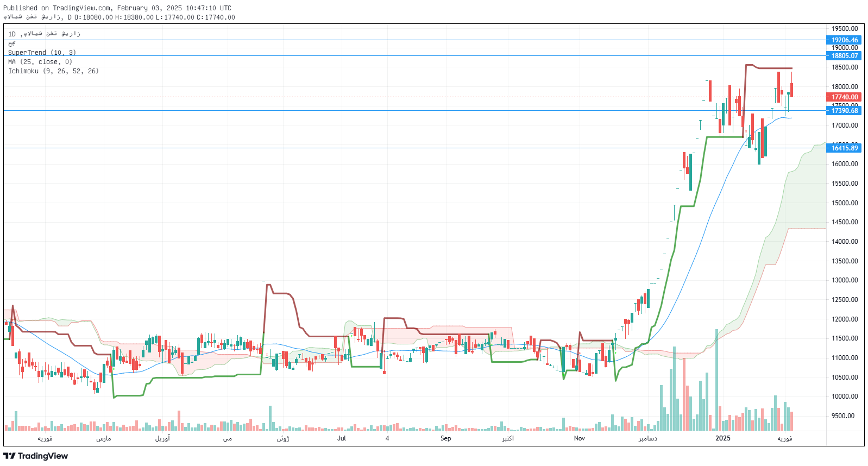
Task: Click the 17000.00 price axis value
Action: coord(845,125)
